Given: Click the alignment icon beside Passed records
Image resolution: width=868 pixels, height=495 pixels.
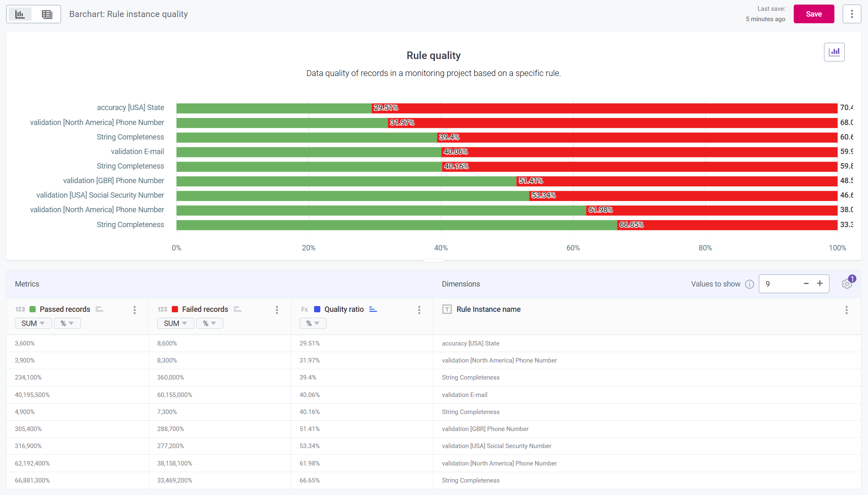Looking at the screenshot, I should click(99, 309).
